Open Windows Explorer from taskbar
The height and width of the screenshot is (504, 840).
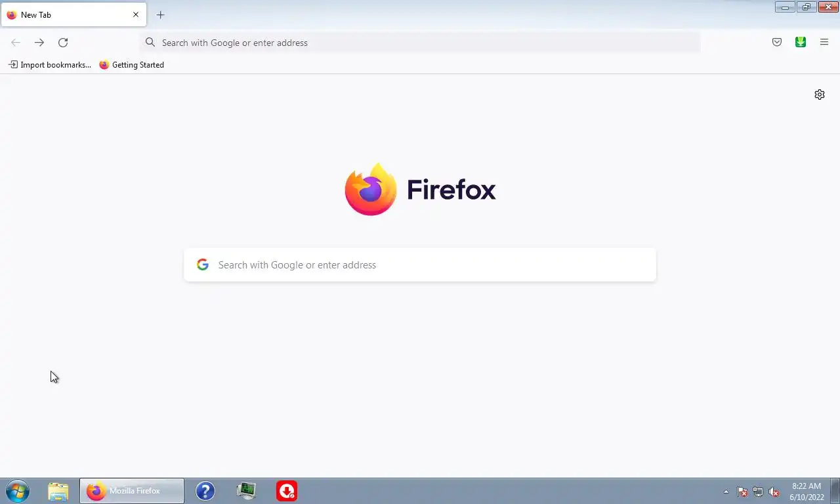click(58, 491)
